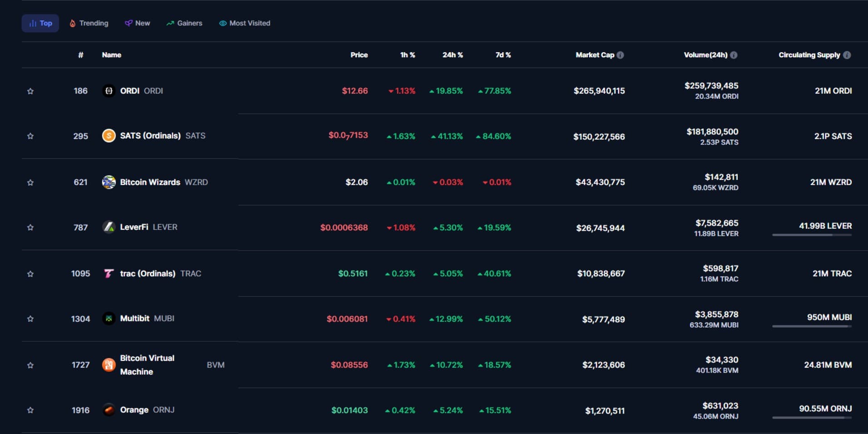Click the Bitcoin Wizards logo
This screenshot has width=868, height=434.
click(108, 182)
